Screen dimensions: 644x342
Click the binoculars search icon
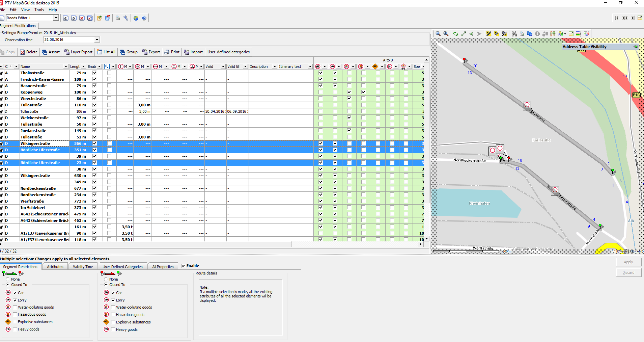coord(514,34)
